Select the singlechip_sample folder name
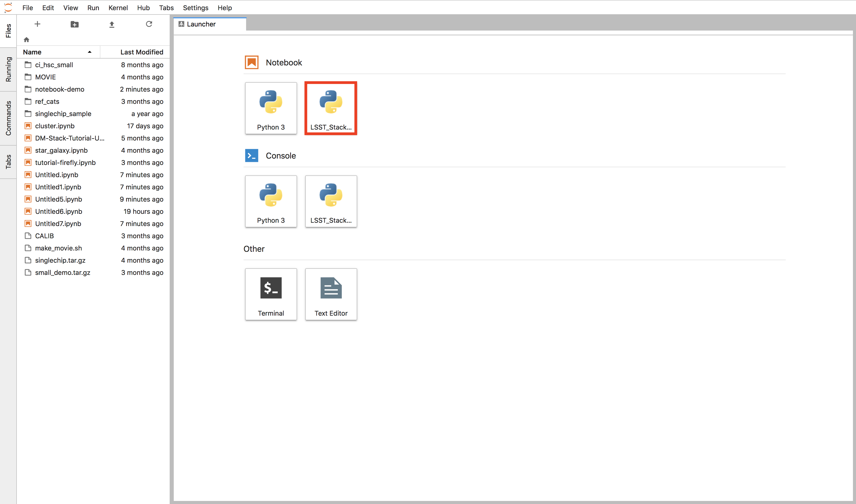Screen dimensions: 856x504 pyautogui.click(x=63, y=114)
